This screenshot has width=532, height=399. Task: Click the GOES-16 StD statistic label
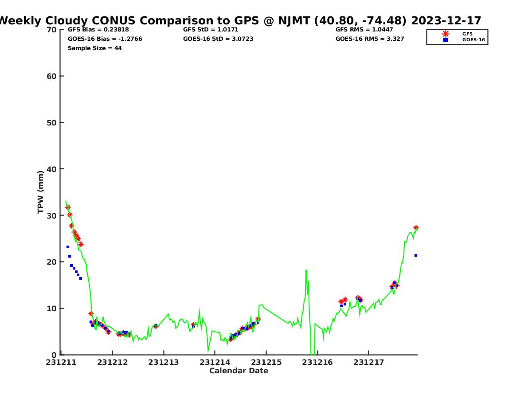pos(218,39)
